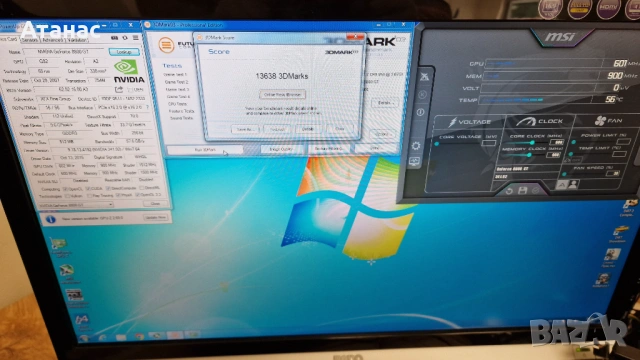Open the third desktop icon on left
The width and height of the screenshot is (640, 360).
(74, 295)
